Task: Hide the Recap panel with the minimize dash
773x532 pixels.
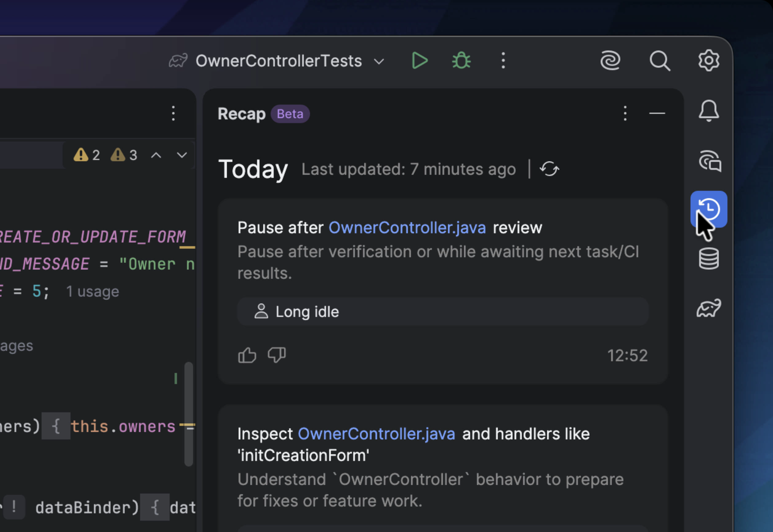Action: (657, 113)
